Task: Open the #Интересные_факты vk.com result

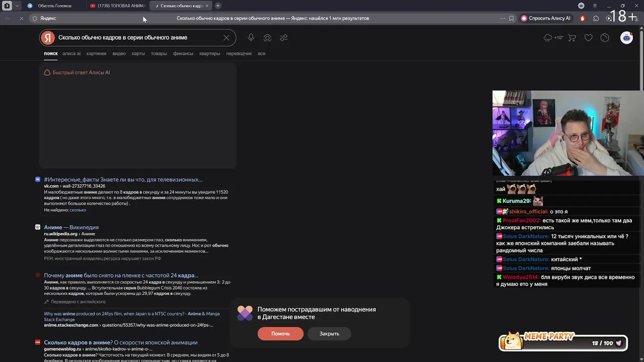Action: [123, 179]
